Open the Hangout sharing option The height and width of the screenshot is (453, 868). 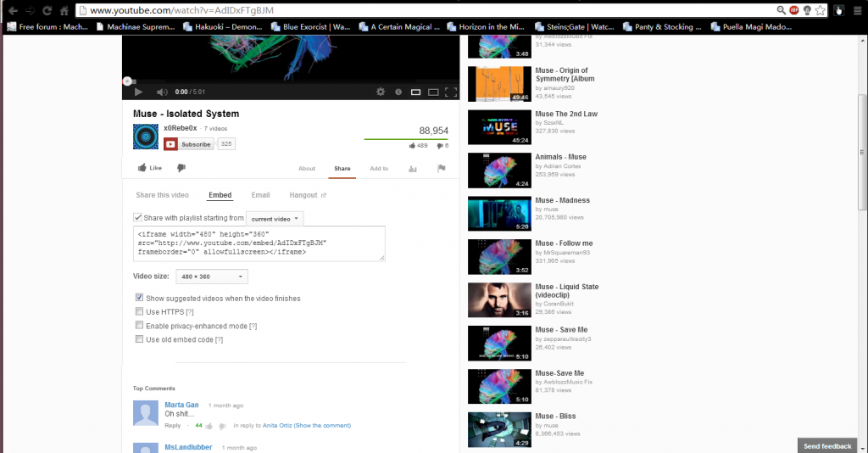point(307,195)
